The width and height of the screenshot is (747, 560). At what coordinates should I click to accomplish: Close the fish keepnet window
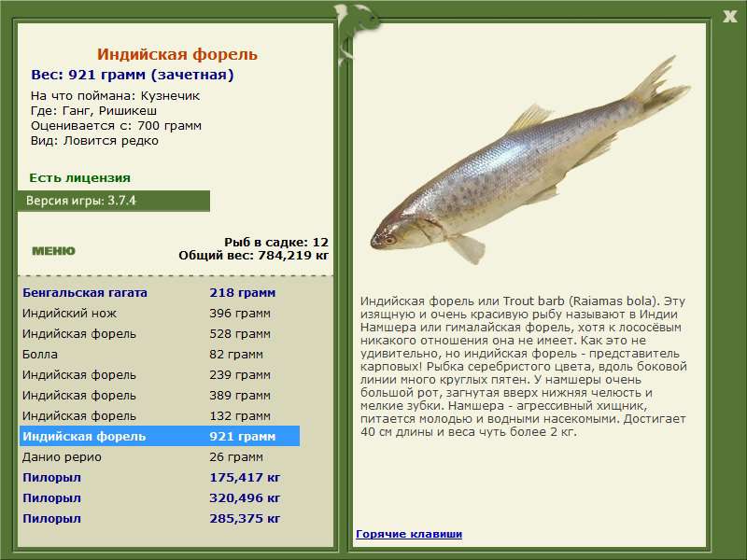729,17
